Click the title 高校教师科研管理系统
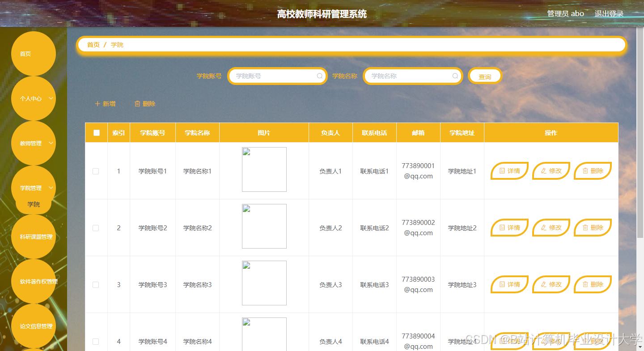Viewport: 644px width, 351px height. tap(322, 14)
